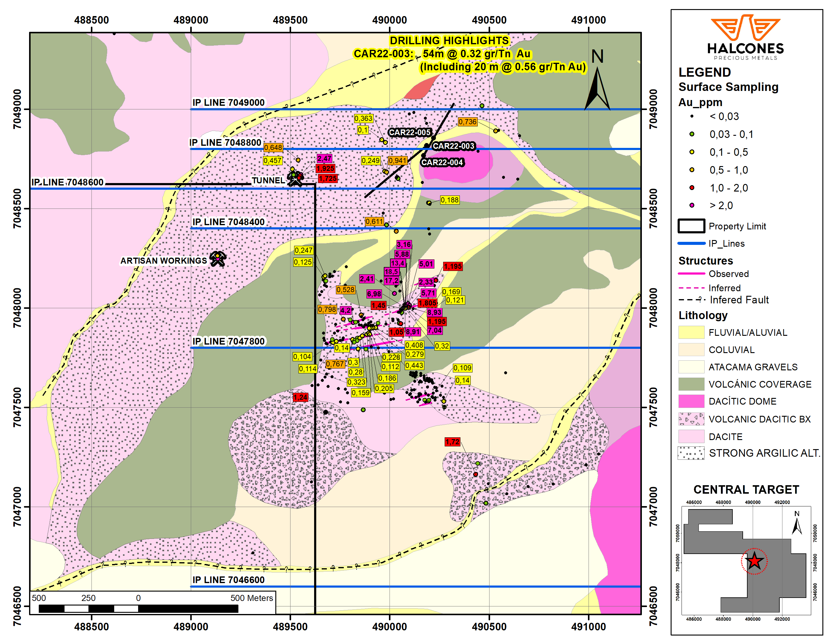Click the IP LINE 7049000 label
The image size is (833, 644).
(228, 103)
